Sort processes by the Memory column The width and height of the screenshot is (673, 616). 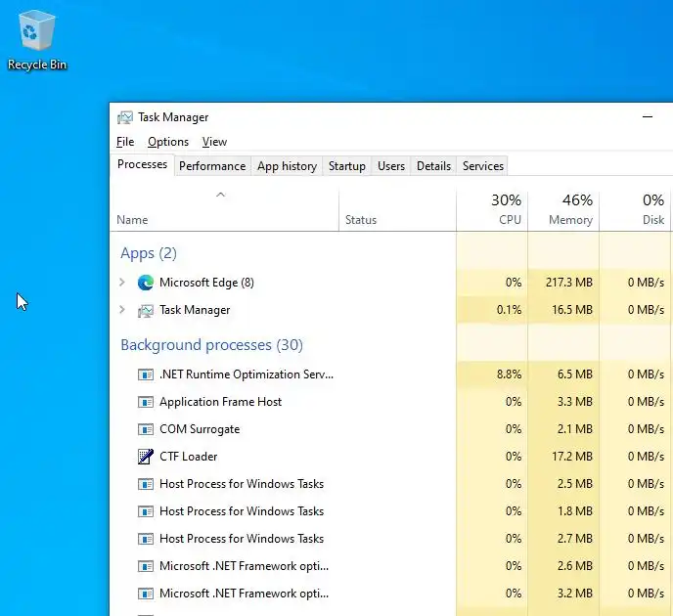[563, 210]
